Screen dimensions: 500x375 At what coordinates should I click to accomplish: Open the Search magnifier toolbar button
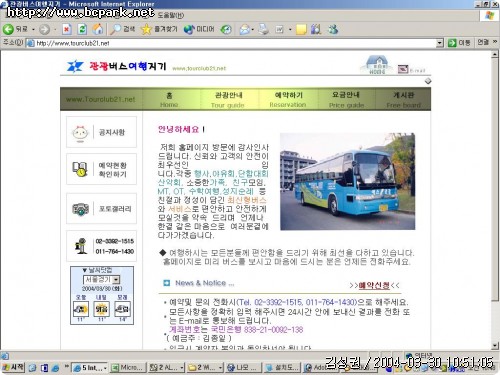[122, 29]
